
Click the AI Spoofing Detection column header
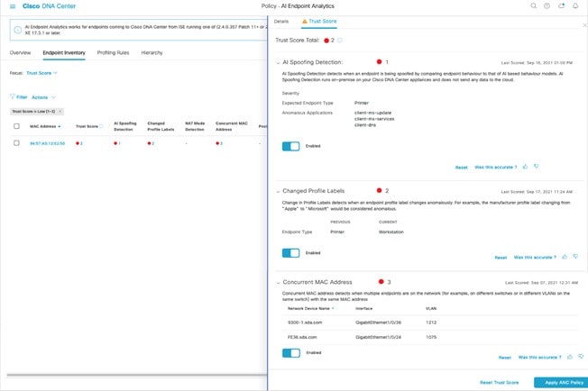pos(125,126)
